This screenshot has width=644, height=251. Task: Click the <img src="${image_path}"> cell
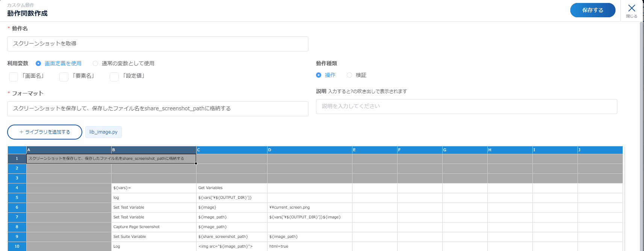(x=232, y=246)
